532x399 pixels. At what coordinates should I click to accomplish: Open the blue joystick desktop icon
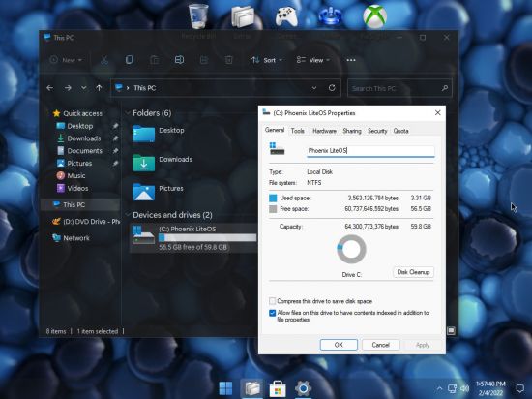point(331,16)
